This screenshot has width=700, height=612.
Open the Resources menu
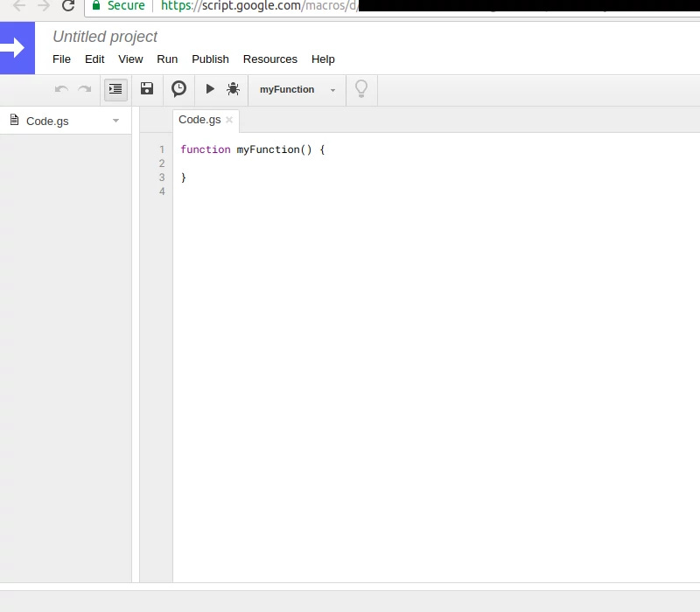coord(269,59)
